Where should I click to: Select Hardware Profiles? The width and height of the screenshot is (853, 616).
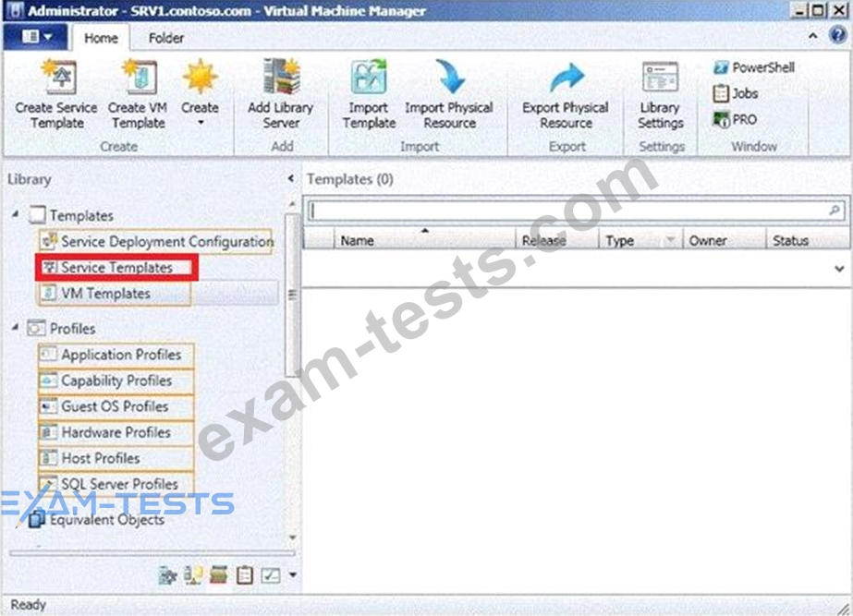click(116, 433)
